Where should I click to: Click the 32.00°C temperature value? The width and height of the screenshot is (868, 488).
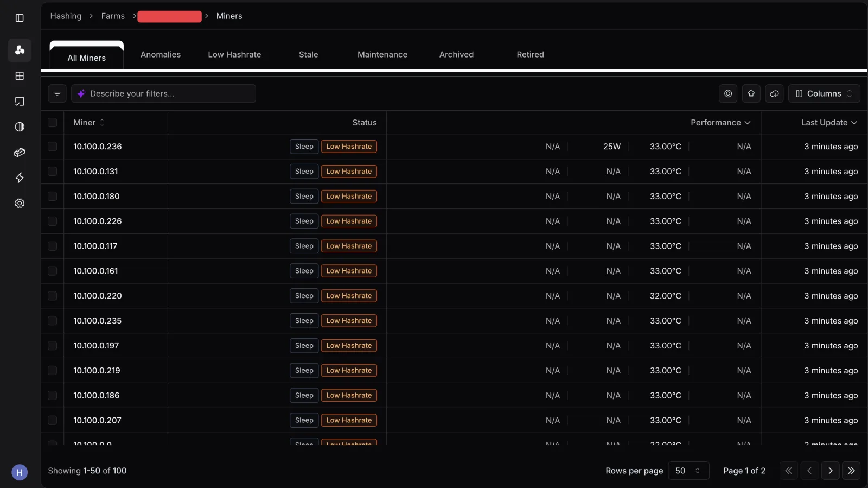pos(666,296)
